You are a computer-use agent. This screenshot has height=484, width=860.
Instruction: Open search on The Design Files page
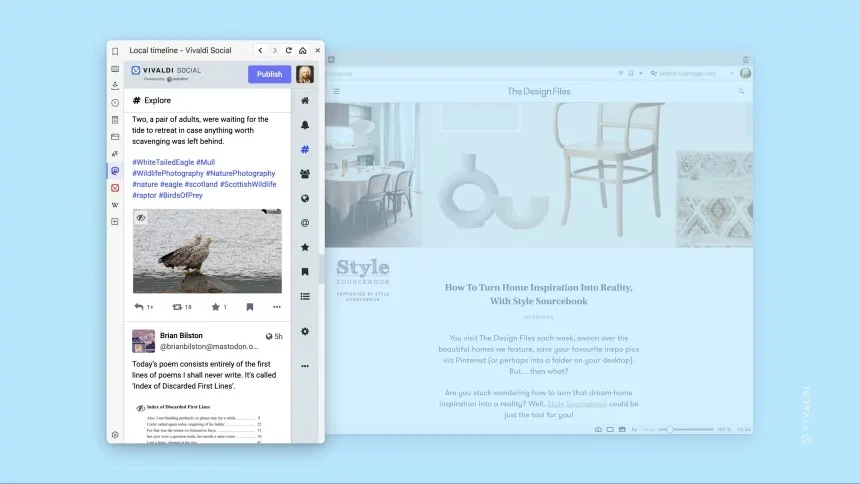click(742, 92)
